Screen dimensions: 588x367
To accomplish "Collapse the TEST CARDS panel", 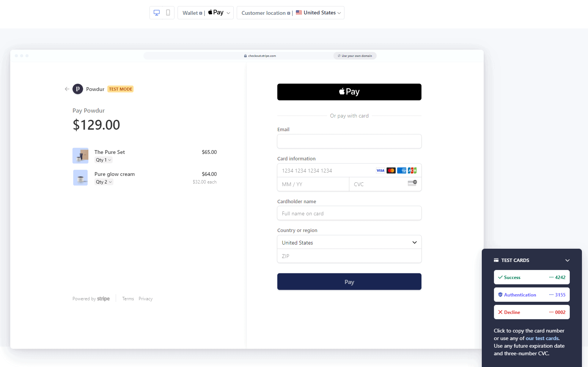I will coord(567,260).
